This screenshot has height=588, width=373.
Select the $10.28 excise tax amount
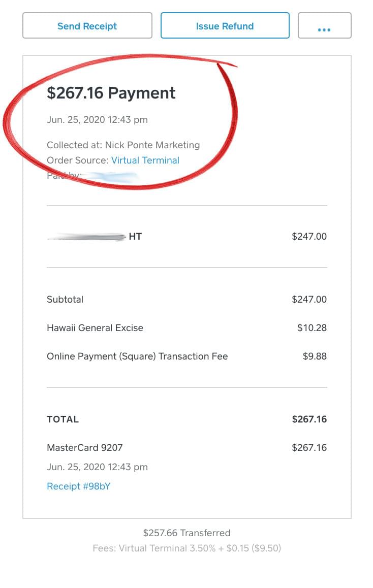(x=312, y=328)
